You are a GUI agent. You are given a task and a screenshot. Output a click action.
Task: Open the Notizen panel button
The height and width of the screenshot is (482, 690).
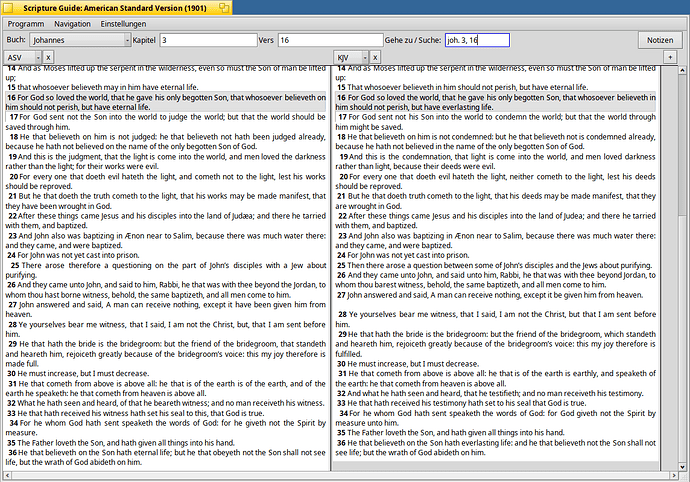pyautogui.click(x=660, y=40)
